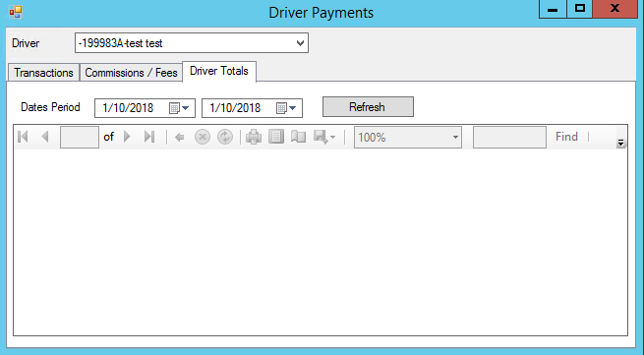Image resolution: width=644 pixels, height=355 pixels.
Task: Open the start date calendar dropdown
Action: tap(180, 108)
